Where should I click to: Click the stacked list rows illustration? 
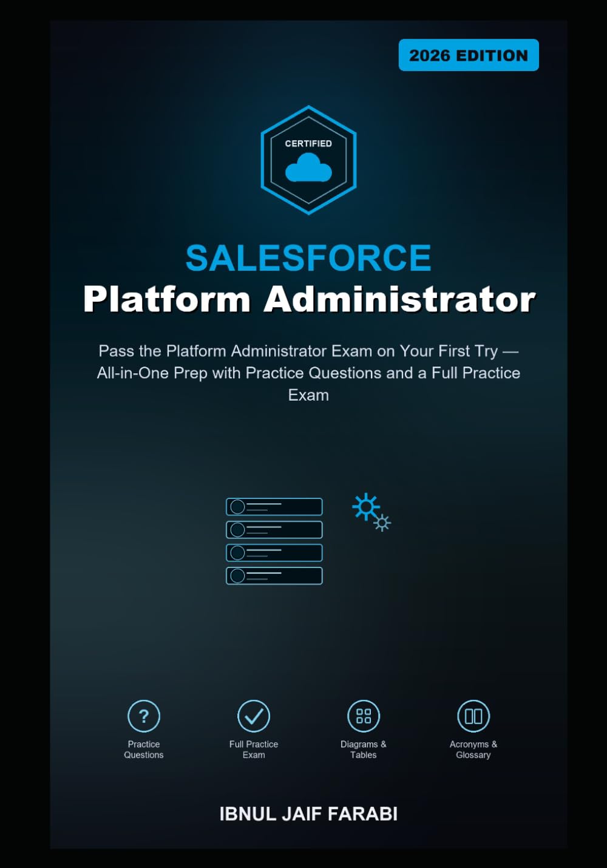274,541
